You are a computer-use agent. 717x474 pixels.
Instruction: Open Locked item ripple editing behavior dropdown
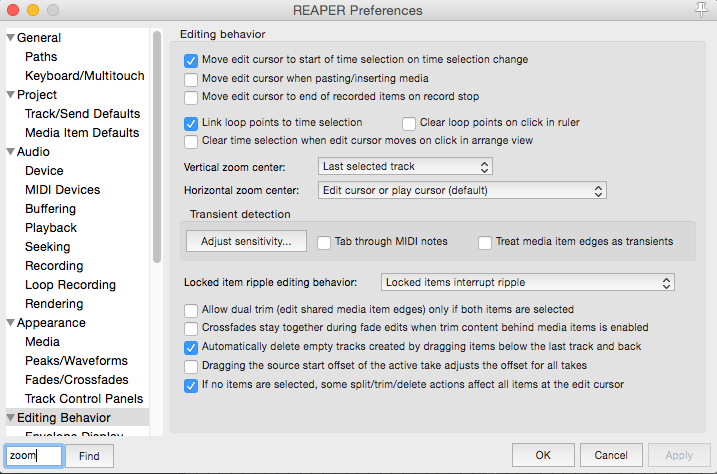coord(528,283)
